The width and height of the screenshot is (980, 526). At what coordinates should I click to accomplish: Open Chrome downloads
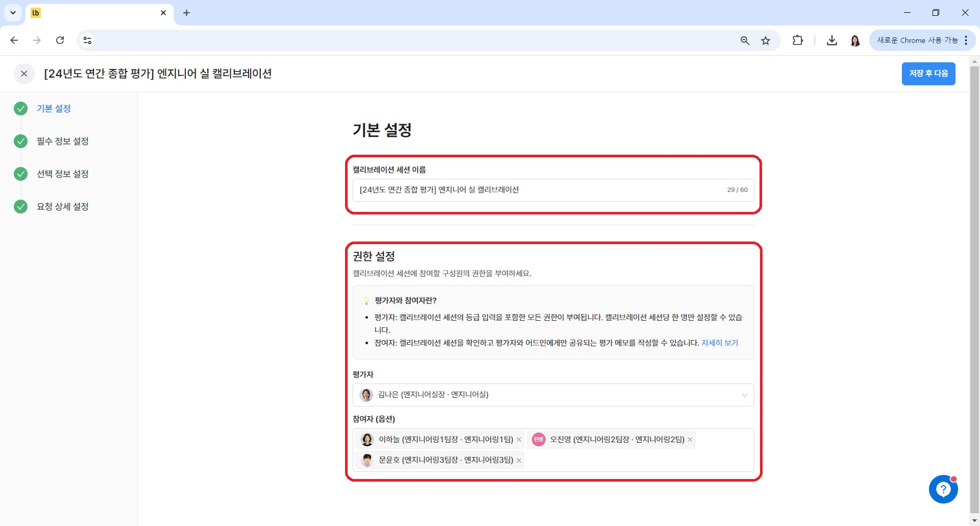coord(832,40)
